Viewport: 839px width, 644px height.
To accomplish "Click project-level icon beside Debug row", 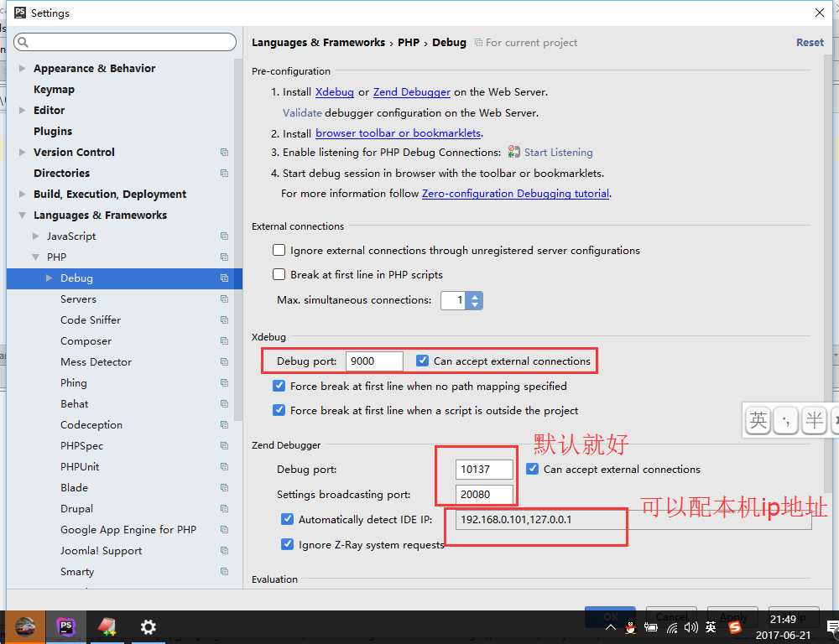I will [224, 278].
